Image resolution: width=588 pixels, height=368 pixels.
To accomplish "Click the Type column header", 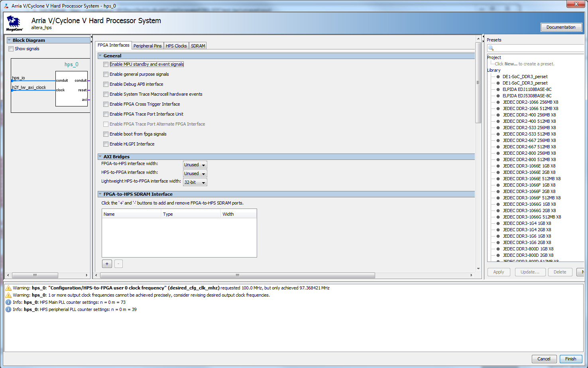I will pyautogui.click(x=191, y=214).
